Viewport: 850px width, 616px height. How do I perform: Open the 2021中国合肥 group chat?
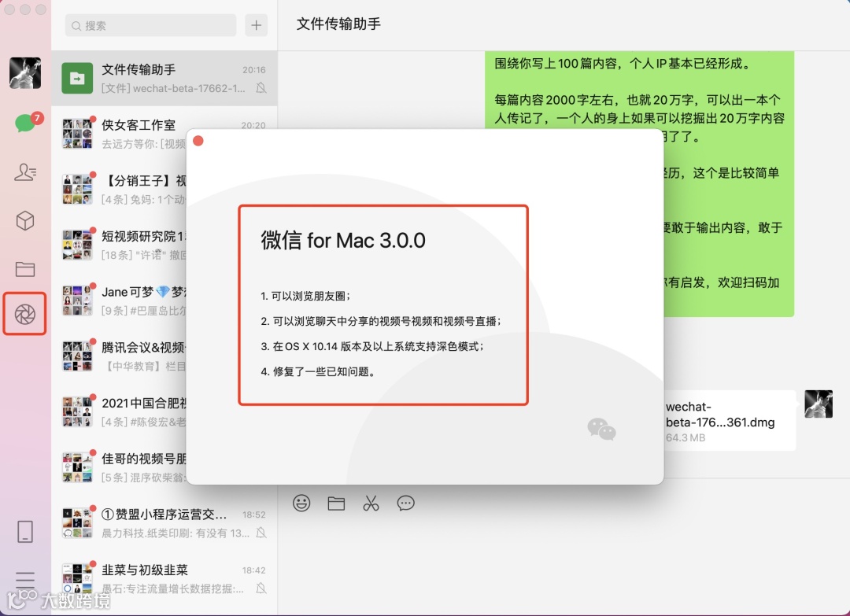pos(120,411)
